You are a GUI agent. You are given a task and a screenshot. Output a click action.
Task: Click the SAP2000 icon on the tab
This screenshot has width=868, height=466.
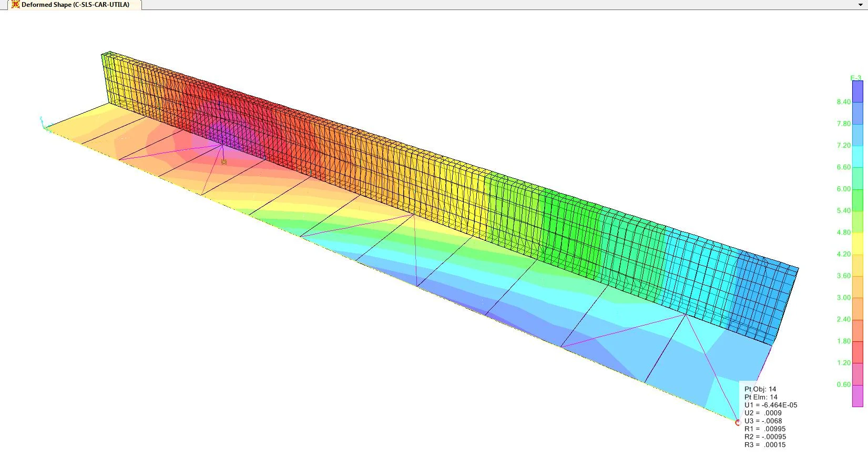coord(16,5)
